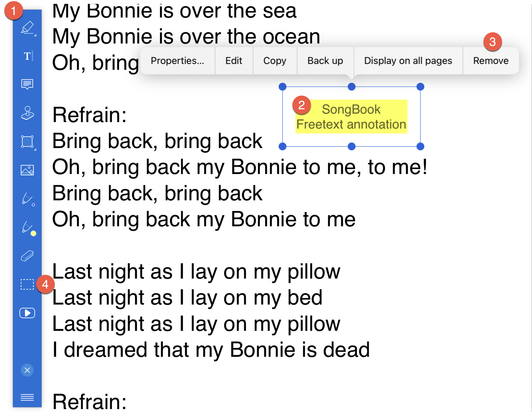Select the white ink pen tool
Viewport: 532px width, 412px height.
coord(27,199)
